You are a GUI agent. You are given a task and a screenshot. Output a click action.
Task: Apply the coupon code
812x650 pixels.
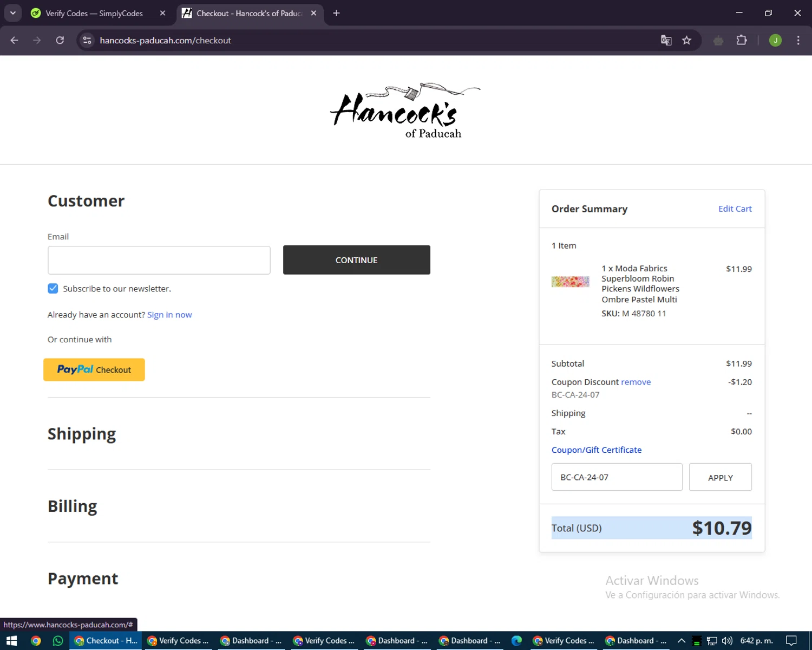coord(720,477)
